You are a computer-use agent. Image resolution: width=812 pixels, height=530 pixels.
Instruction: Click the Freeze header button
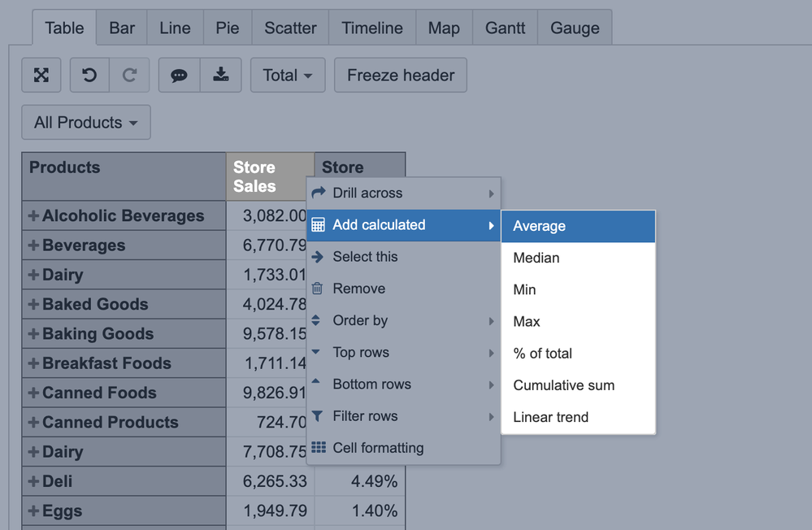pyautogui.click(x=401, y=76)
